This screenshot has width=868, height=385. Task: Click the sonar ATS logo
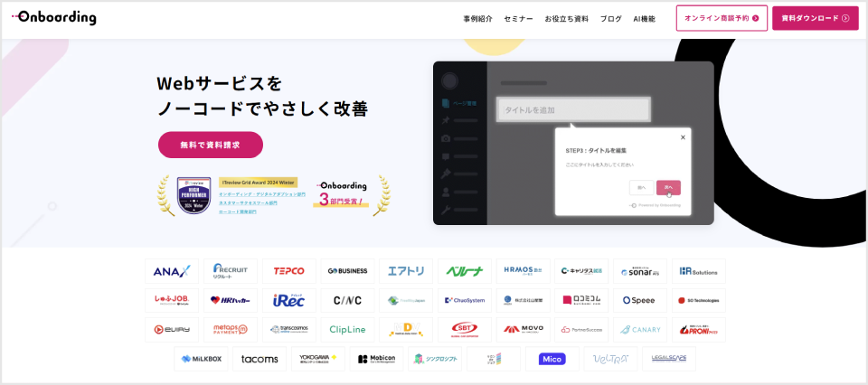pos(640,271)
